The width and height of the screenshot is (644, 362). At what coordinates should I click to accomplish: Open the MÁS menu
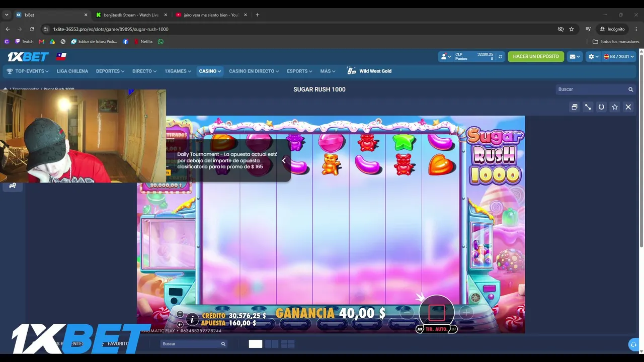(x=328, y=71)
